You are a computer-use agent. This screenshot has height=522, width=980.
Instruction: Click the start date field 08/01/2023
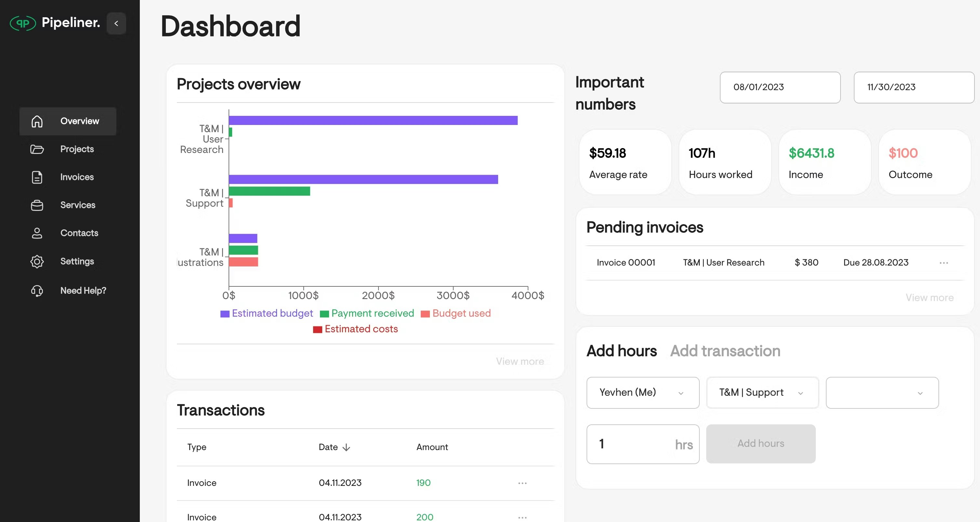(x=779, y=87)
